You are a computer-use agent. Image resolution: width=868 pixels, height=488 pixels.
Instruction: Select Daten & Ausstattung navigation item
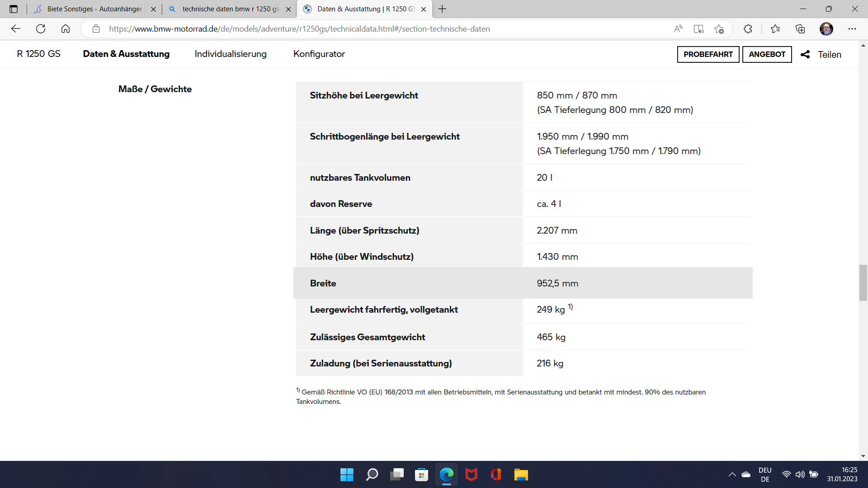[x=126, y=54]
